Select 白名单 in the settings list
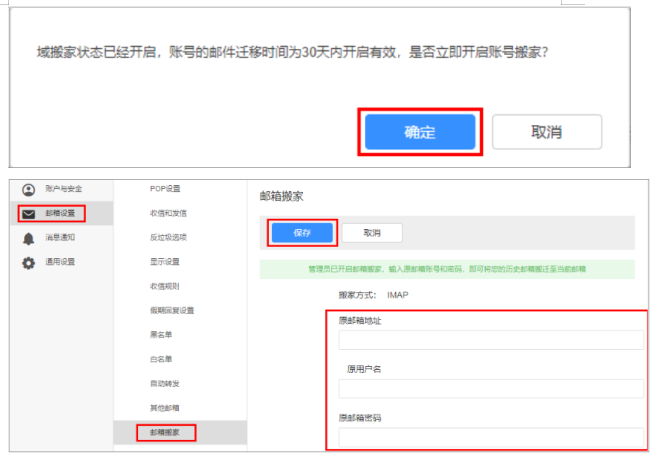This screenshot has height=463, width=660. click(161, 359)
